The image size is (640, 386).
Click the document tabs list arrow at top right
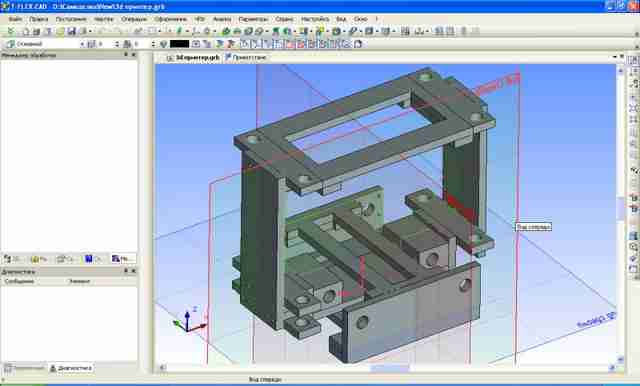[x=615, y=57]
